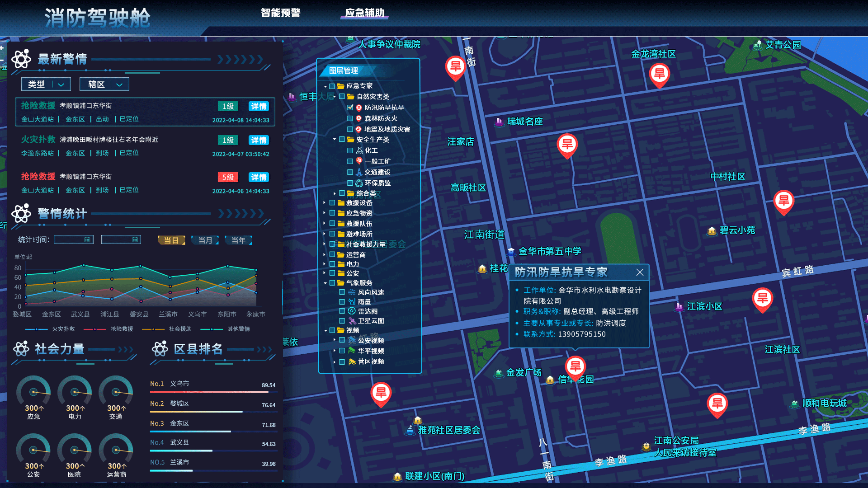This screenshot has height=488, width=868.
Task: Check the 雨量 rainfall layer
Action: point(342,301)
